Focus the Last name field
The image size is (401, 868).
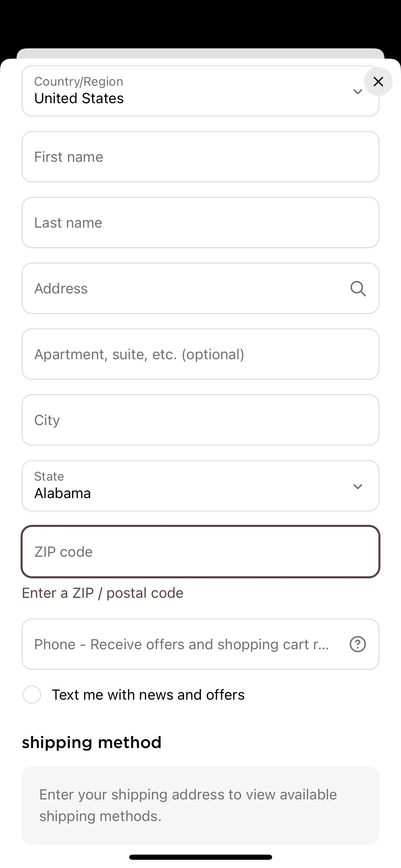[200, 223]
